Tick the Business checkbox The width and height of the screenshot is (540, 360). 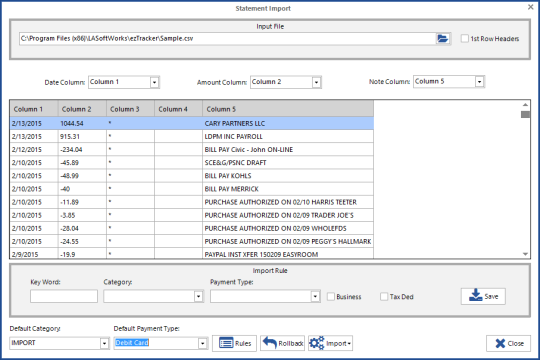tap(331, 297)
